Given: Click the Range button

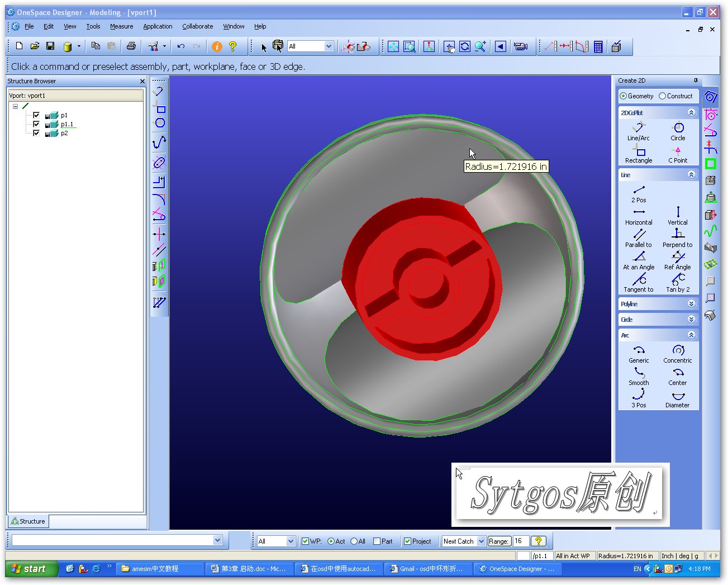Looking at the screenshot, I should [x=498, y=541].
